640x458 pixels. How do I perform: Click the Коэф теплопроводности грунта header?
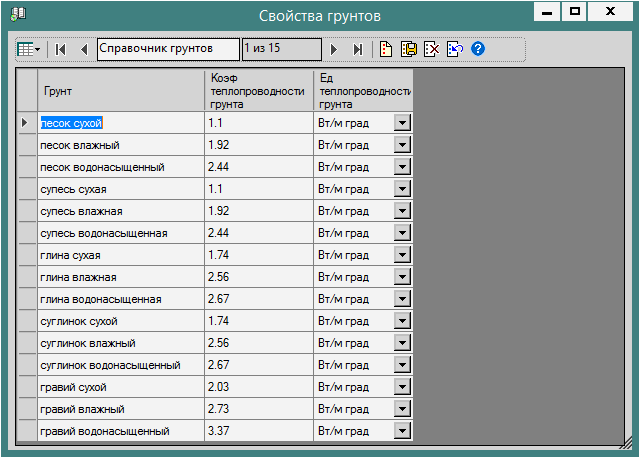(x=258, y=90)
